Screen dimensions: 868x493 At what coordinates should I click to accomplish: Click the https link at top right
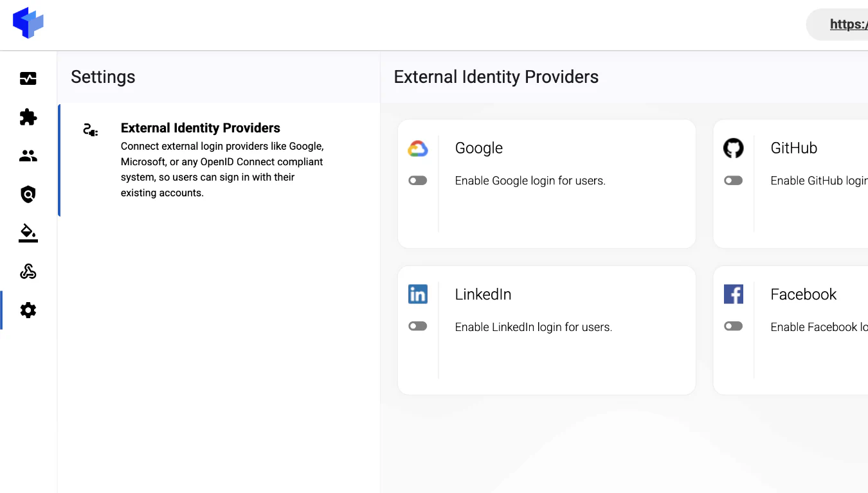pyautogui.click(x=849, y=24)
